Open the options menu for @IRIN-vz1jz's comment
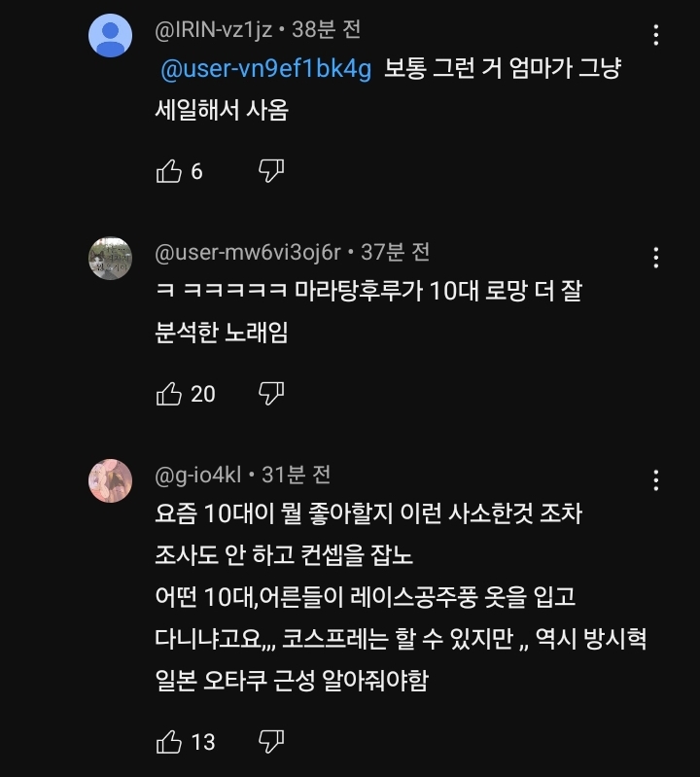Screen dimensions: 700x777 pos(656,36)
